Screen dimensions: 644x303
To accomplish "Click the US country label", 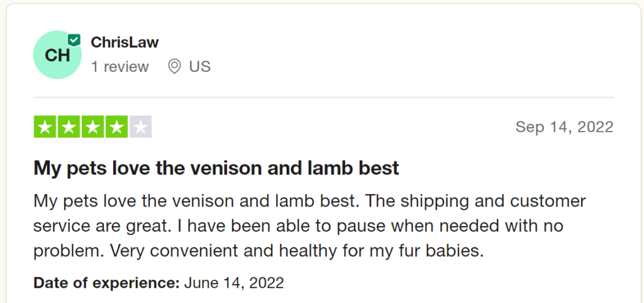I will [x=200, y=67].
